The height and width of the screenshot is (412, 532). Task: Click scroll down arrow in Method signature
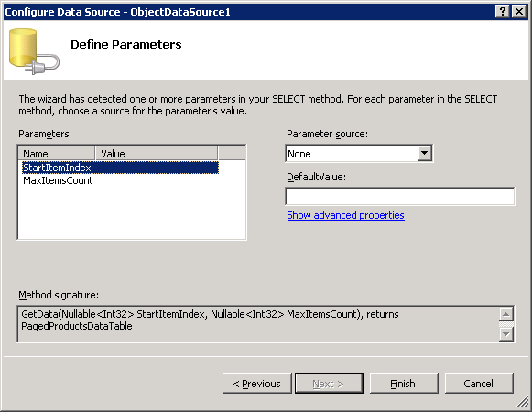(x=505, y=334)
